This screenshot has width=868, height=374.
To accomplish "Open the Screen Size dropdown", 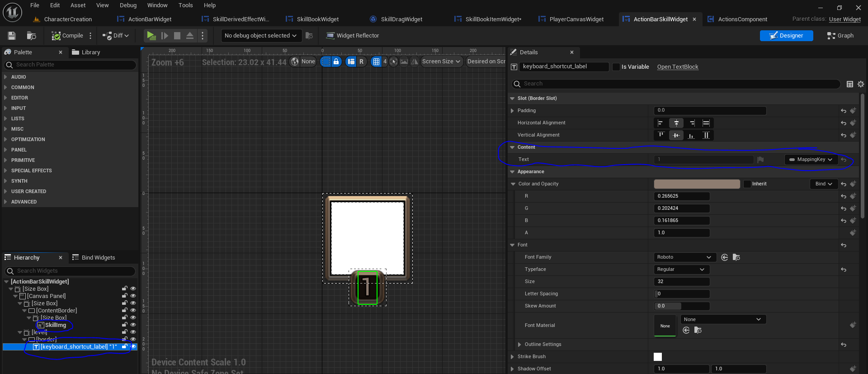I will [x=441, y=62].
